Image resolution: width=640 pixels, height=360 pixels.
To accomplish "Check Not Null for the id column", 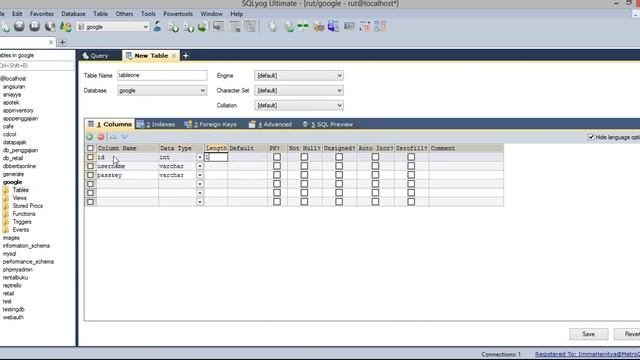I will 304,157.
